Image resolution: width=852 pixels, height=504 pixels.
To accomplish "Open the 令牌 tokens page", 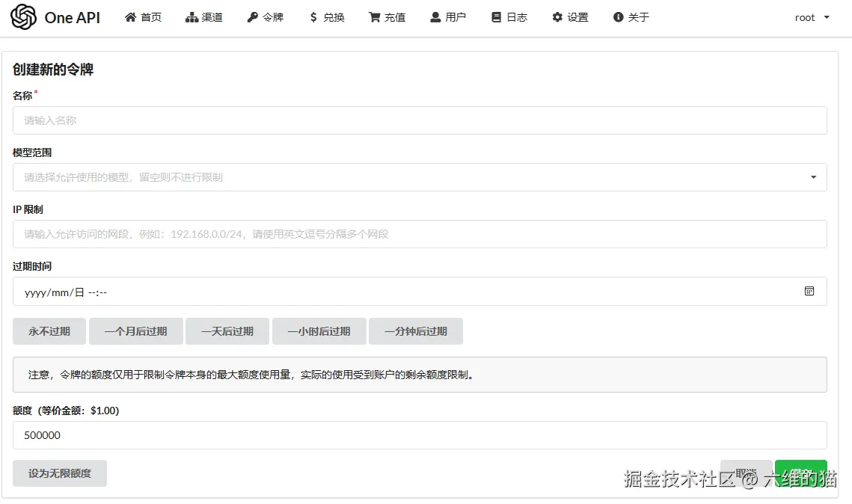I will 265,17.
